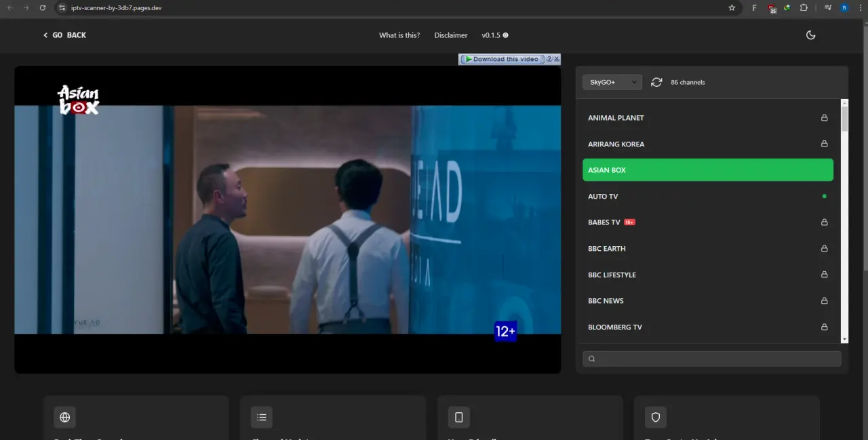Image resolution: width=868 pixels, height=440 pixels.
Task: Click the GO BACK link
Action: click(x=64, y=35)
